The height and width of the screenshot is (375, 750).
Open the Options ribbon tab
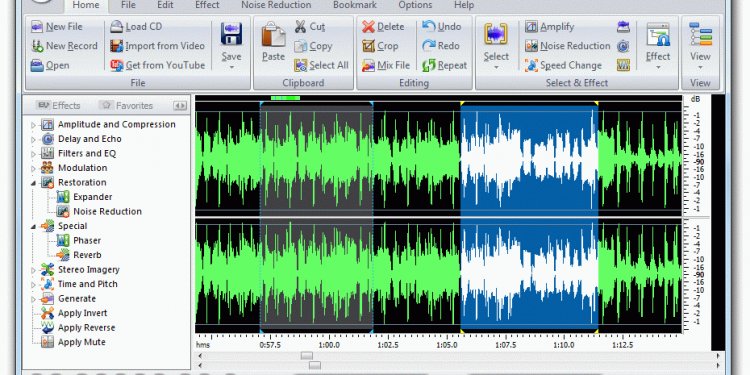(415, 5)
